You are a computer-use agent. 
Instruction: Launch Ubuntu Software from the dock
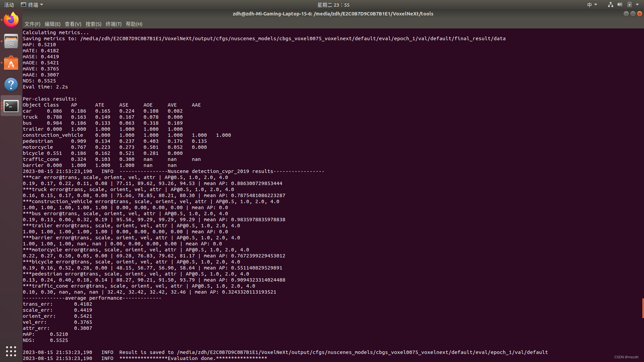tap(11, 63)
